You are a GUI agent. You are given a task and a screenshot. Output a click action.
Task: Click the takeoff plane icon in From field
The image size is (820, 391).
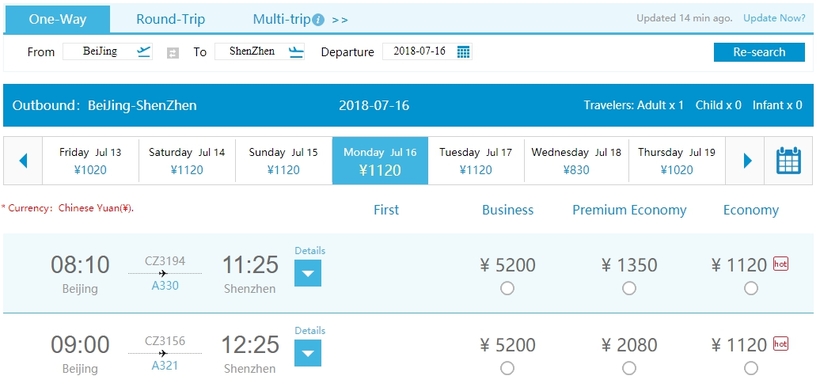[x=144, y=51]
